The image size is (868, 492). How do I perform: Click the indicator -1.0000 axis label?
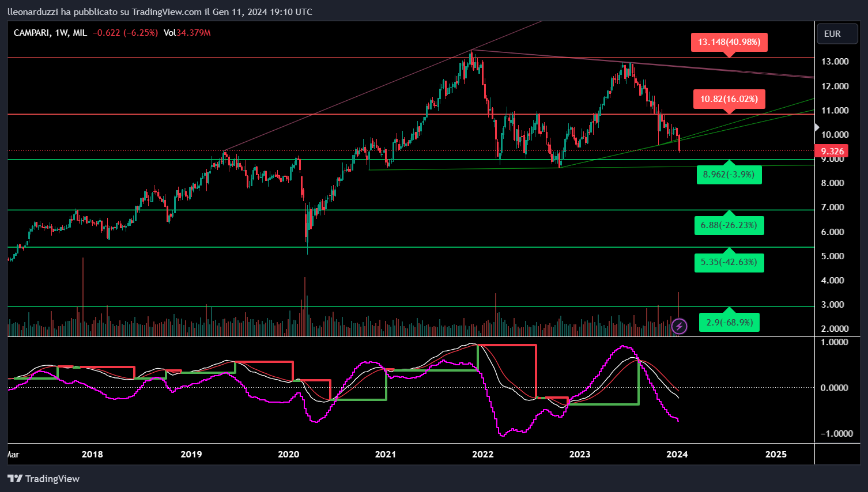click(836, 434)
